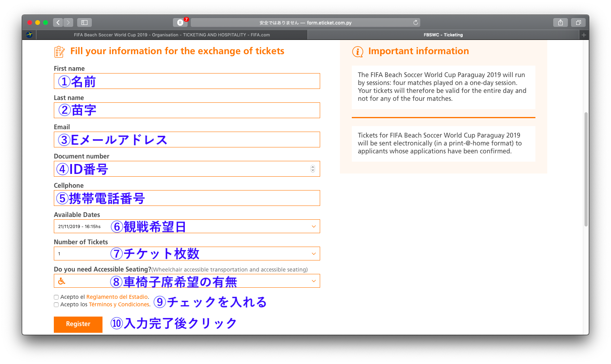Switch to the FBSWC - Ticketing tab
Screen dimensions: 611x364
tap(443, 35)
